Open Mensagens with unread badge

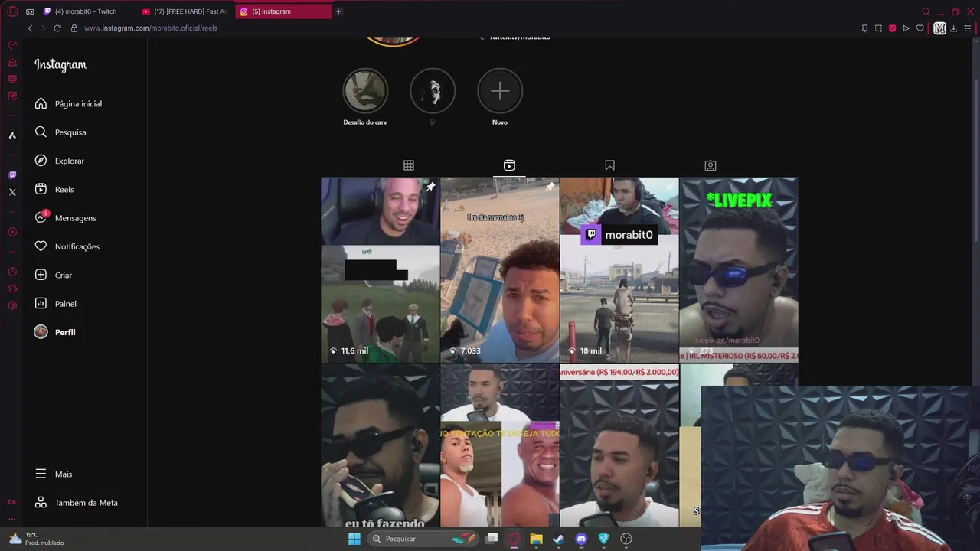tap(65, 218)
